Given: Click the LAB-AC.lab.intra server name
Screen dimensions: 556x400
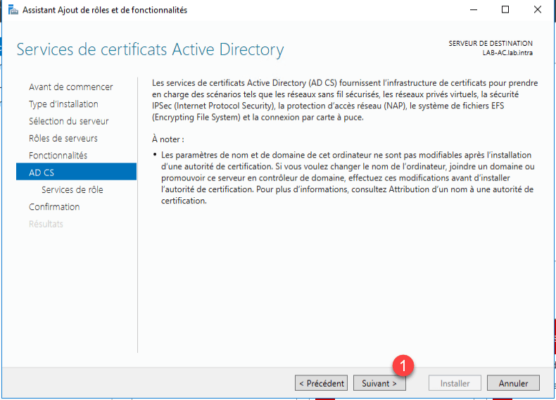Looking at the screenshot, I should 507,52.
